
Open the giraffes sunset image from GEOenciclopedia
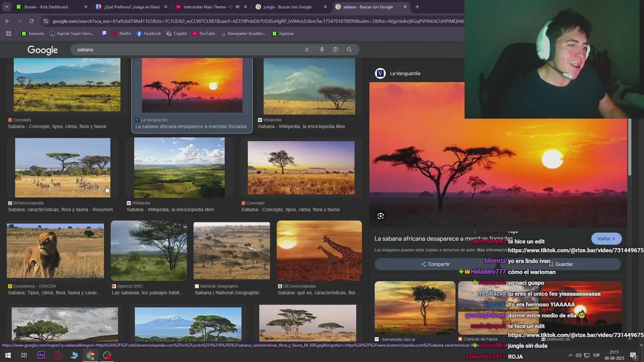pyautogui.click(x=319, y=250)
